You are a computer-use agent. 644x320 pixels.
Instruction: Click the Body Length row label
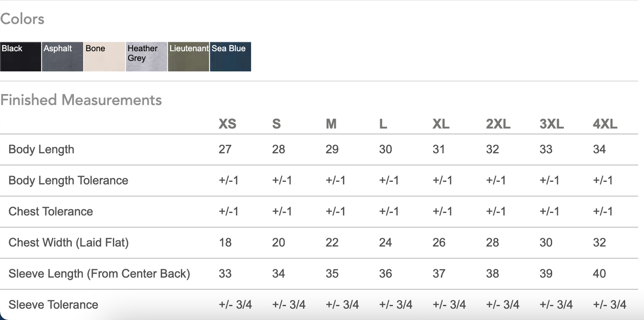tap(41, 149)
